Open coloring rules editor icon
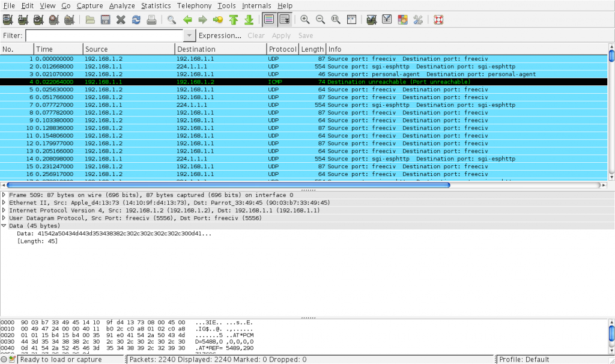This screenshot has height=364, width=615. tap(402, 20)
